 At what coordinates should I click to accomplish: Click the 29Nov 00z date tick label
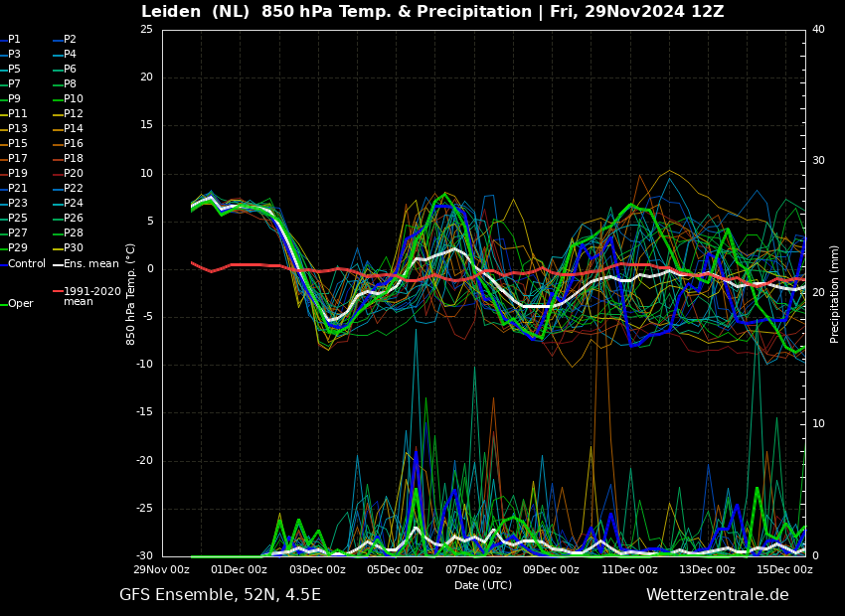click(x=162, y=570)
